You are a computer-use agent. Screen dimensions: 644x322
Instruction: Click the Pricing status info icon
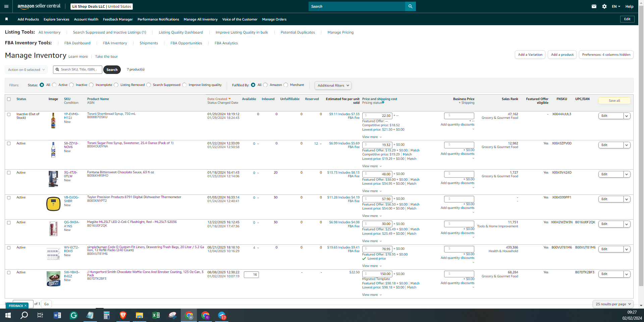[x=383, y=102]
